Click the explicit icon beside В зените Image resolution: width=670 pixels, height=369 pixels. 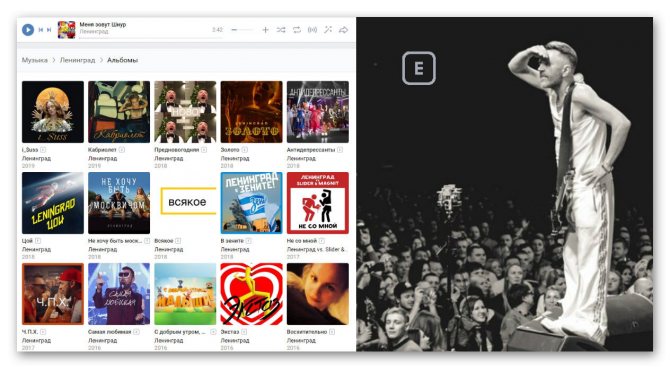click(x=249, y=241)
